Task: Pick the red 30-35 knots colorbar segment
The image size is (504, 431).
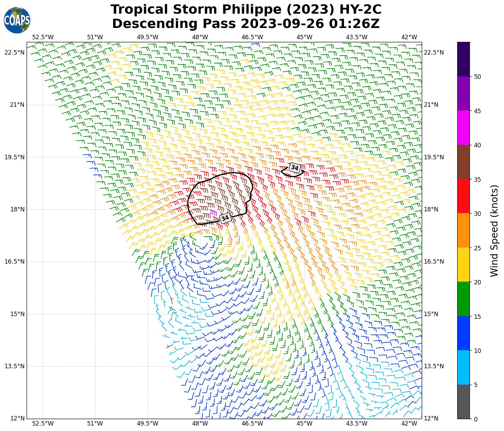Action: pyautogui.click(x=463, y=196)
